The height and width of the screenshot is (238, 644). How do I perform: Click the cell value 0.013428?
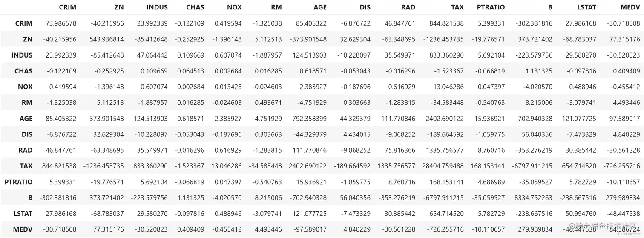point(228,87)
